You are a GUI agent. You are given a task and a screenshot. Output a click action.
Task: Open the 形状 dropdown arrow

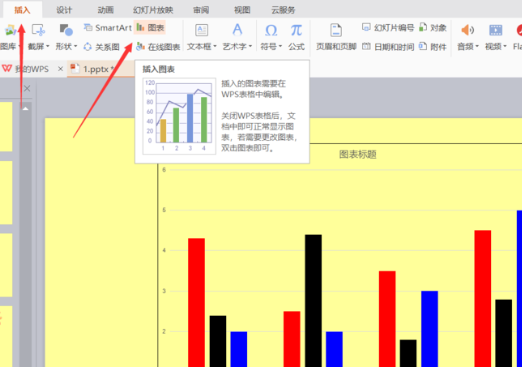coord(75,46)
